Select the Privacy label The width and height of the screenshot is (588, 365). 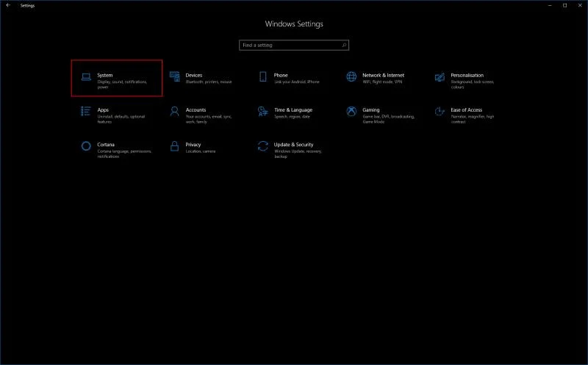pos(193,145)
